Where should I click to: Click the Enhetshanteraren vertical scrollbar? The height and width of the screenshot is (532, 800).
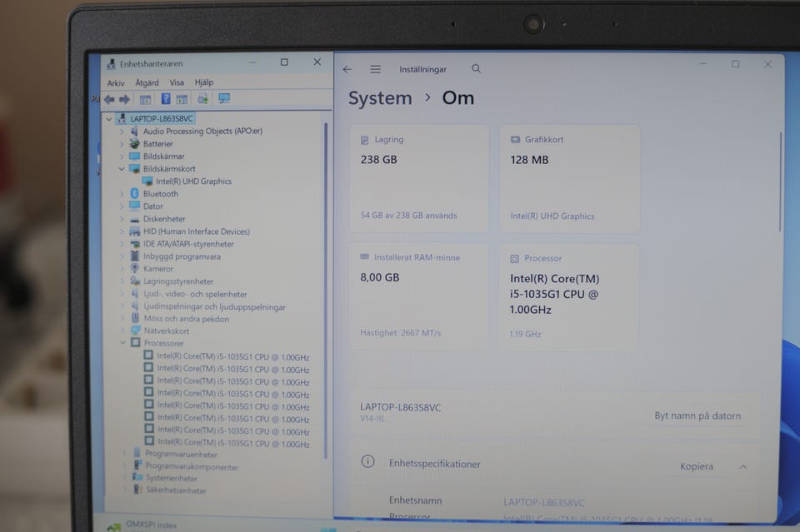(x=326, y=291)
